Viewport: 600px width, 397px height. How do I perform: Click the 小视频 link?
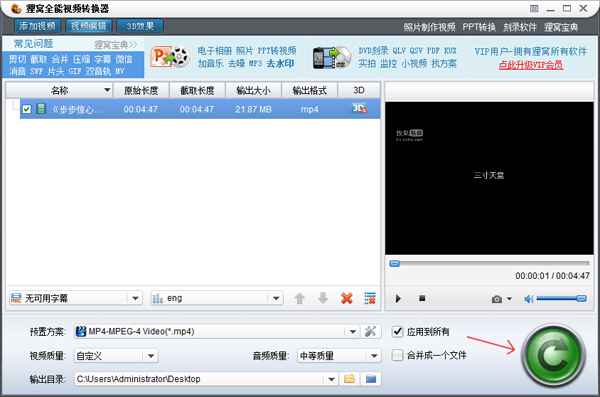(x=414, y=64)
